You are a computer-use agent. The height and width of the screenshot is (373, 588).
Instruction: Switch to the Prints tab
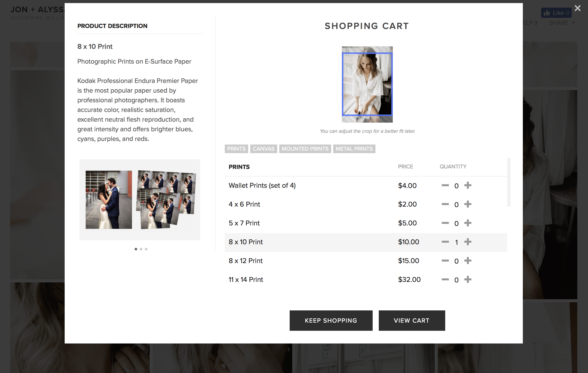(236, 149)
